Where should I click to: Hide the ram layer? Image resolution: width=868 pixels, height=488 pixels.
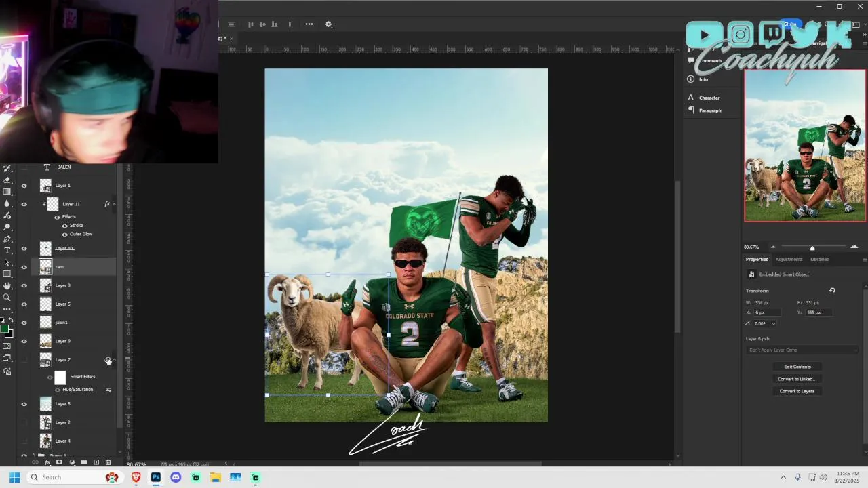[x=24, y=267]
